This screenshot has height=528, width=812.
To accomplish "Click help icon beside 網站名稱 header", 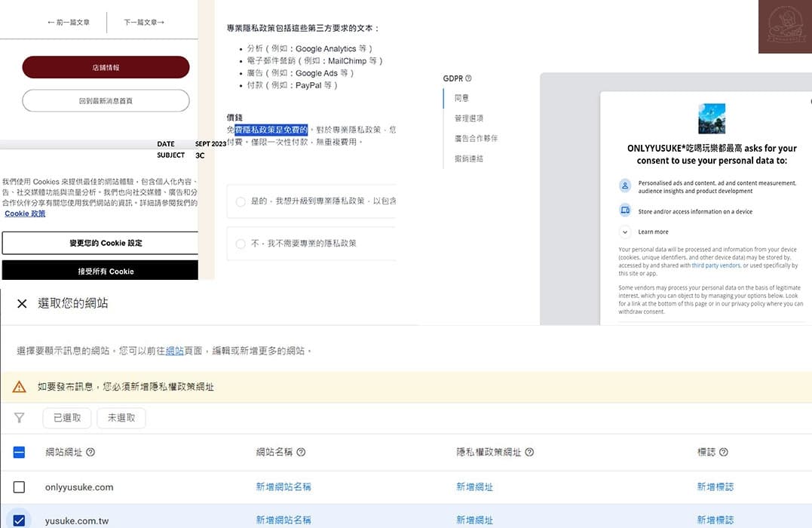I will [x=301, y=453].
